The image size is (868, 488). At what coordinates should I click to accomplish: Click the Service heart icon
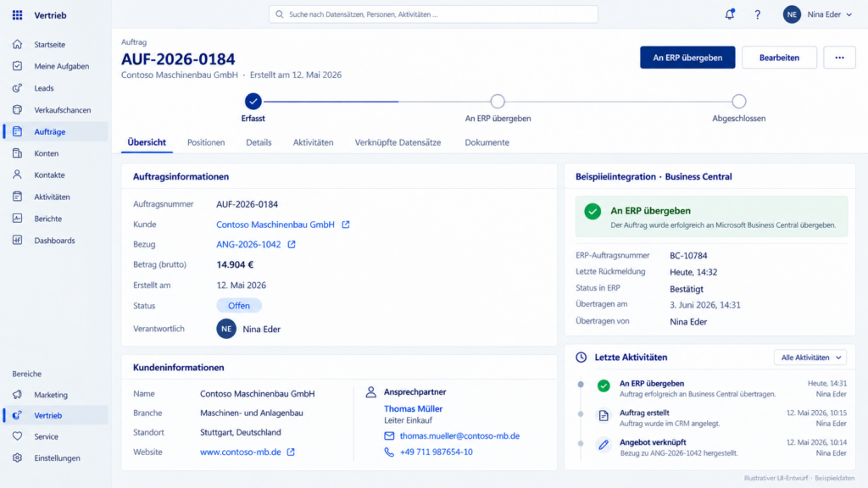pos(17,436)
